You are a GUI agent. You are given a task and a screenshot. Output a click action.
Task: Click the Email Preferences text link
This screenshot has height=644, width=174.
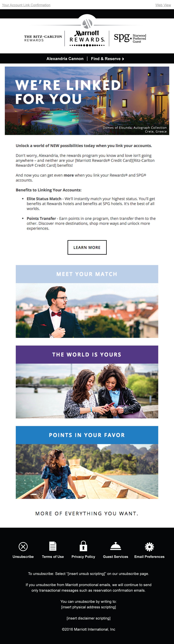pos(149,556)
